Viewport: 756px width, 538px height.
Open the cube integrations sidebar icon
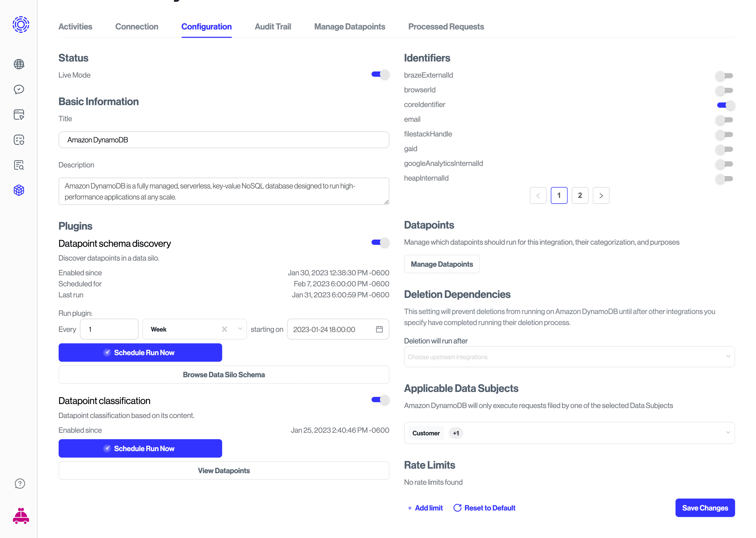(x=19, y=190)
